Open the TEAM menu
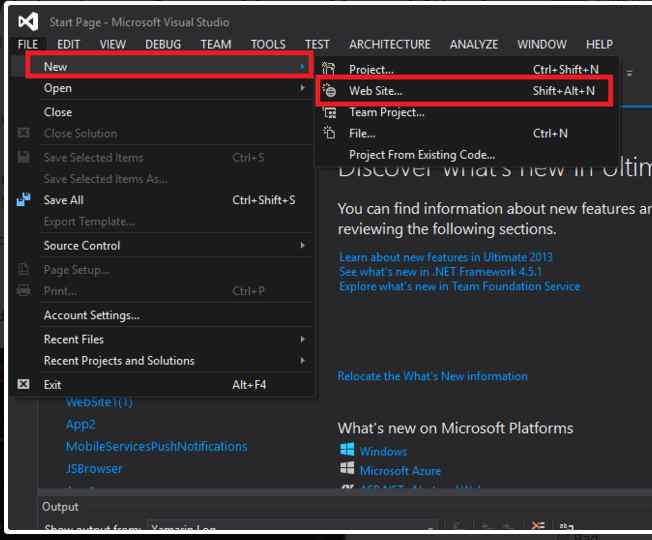The width and height of the screenshot is (652, 540). click(x=216, y=44)
